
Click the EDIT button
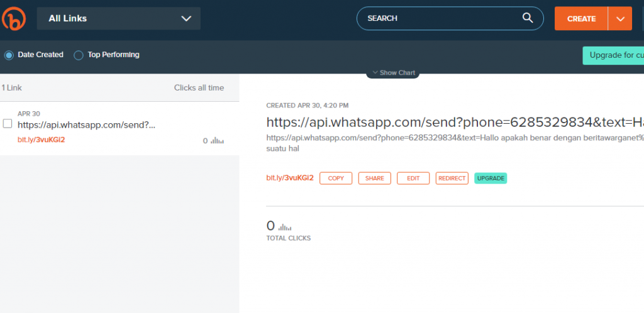413,178
